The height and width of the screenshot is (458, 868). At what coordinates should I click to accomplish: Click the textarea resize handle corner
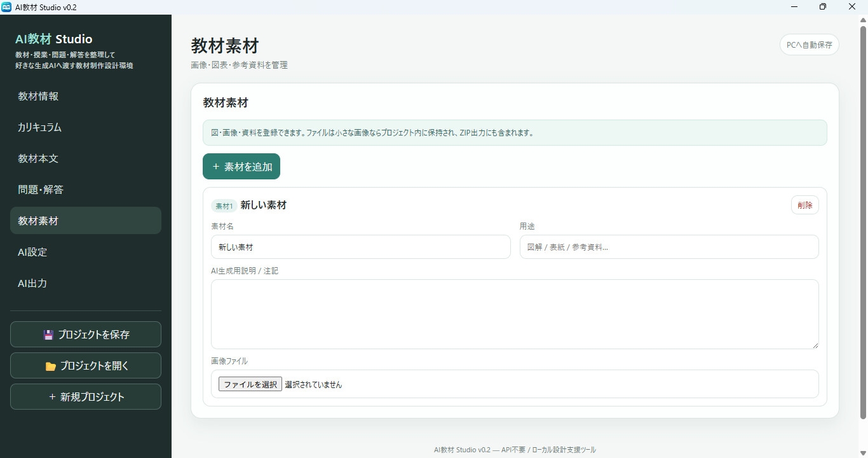(815, 345)
